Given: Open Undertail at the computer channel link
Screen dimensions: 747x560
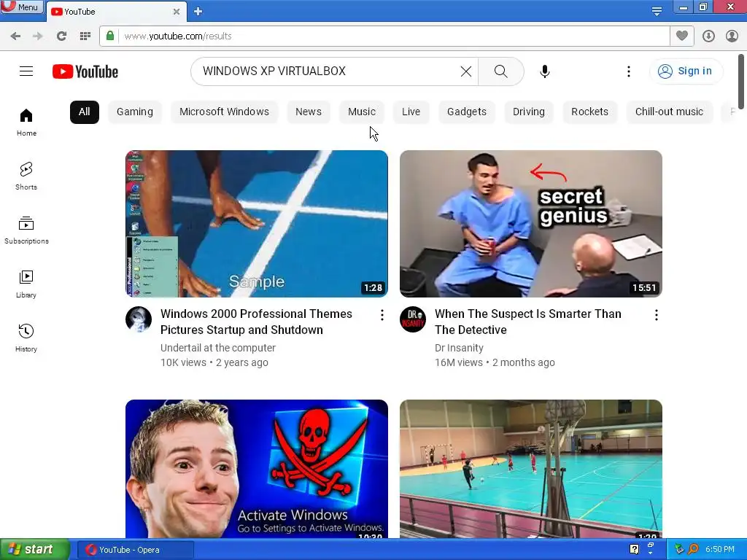Looking at the screenshot, I should tap(217, 348).
